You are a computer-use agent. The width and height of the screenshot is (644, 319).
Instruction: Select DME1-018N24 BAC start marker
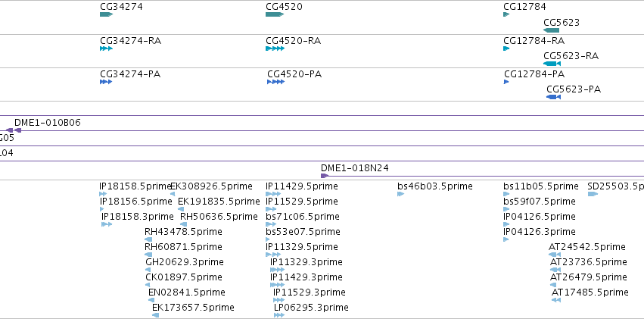(x=325, y=176)
